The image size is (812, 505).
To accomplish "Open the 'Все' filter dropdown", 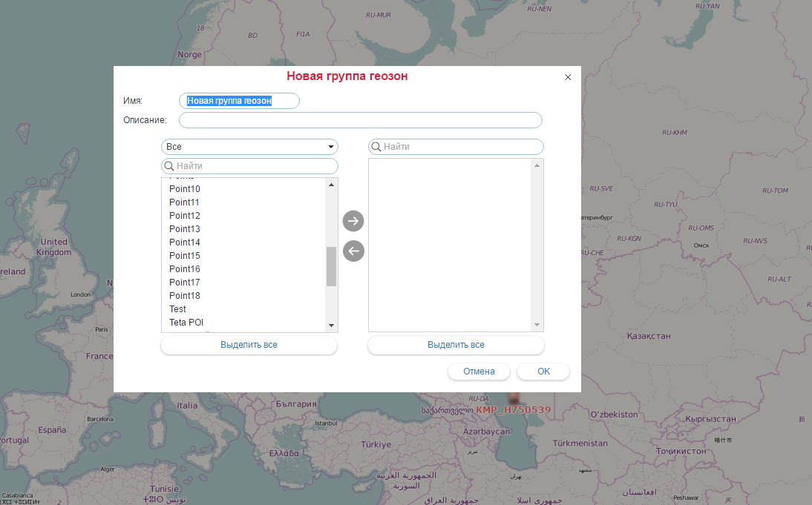I will (x=249, y=147).
